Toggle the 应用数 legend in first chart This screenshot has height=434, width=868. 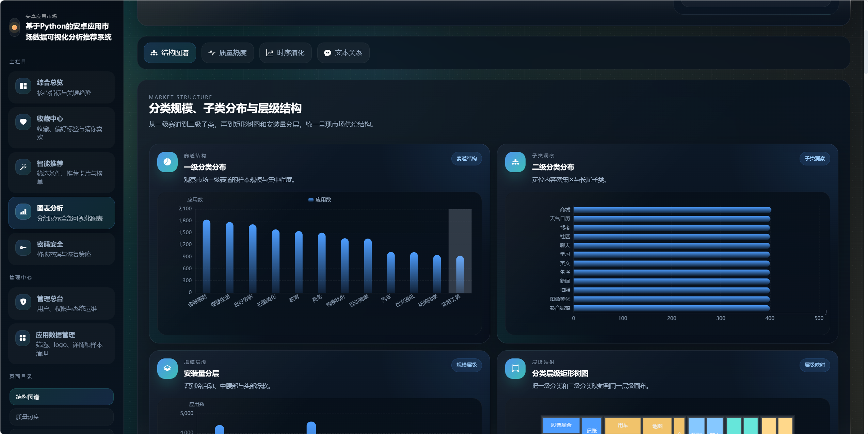point(319,200)
